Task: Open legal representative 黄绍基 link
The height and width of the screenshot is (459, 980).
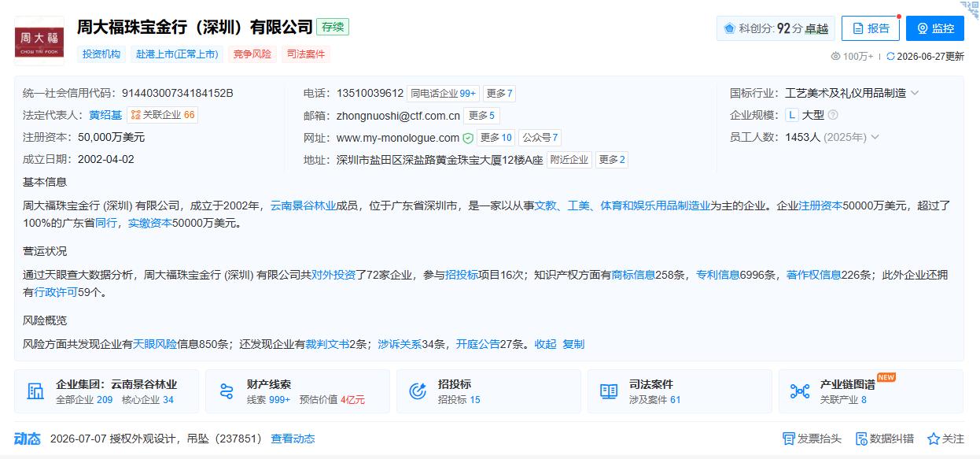Action: click(x=105, y=115)
